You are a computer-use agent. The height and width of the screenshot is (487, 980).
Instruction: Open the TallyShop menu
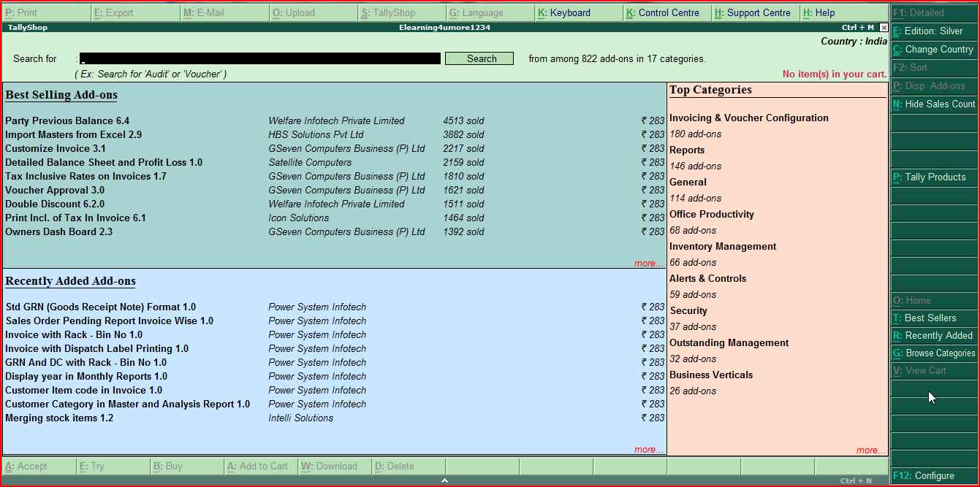click(390, 12)
